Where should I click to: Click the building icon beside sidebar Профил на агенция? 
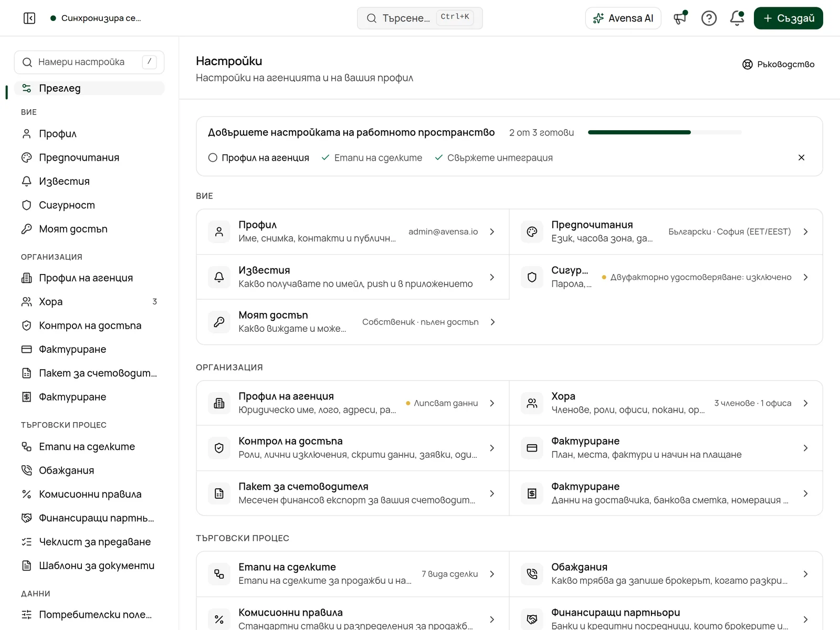[x=27, y=278]
